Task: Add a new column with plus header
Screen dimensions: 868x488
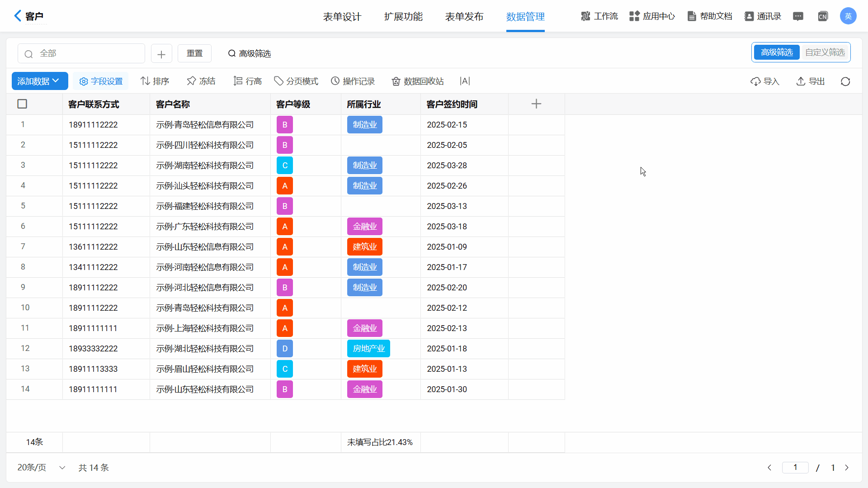Action: pos(536,104)
